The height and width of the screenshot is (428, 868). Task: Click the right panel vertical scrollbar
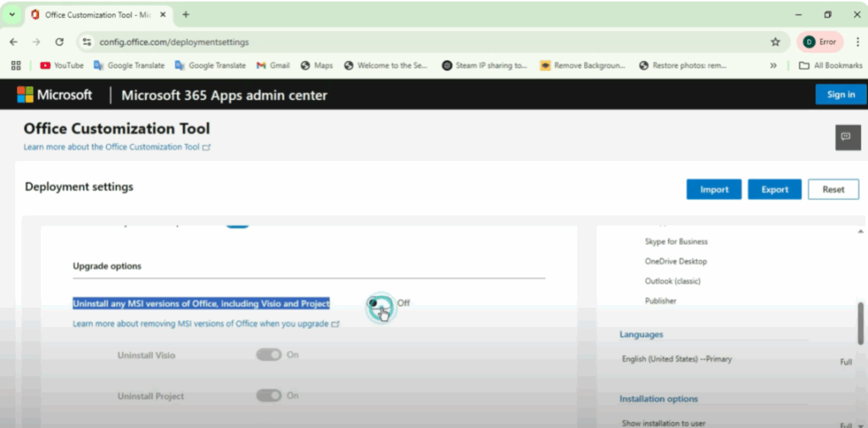coord(861,322)
